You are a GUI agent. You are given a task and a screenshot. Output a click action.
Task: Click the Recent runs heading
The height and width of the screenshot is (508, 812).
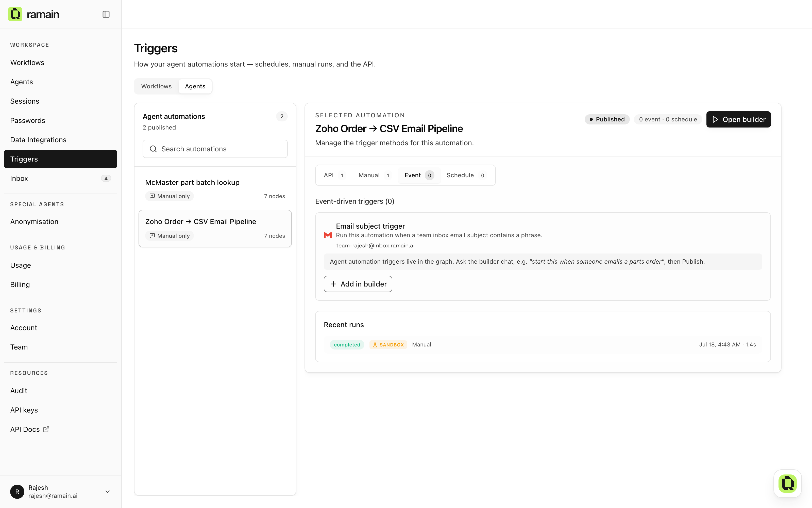click(344, 325)
